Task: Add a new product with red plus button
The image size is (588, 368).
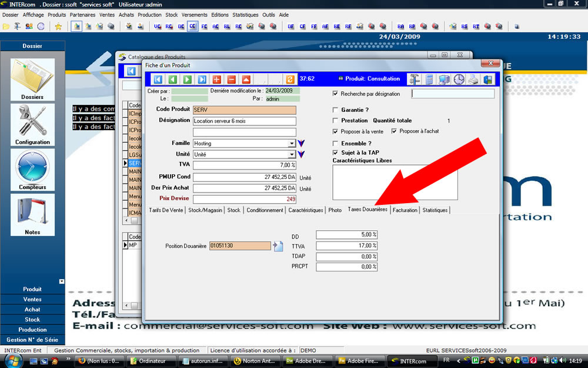Action: 216,79
